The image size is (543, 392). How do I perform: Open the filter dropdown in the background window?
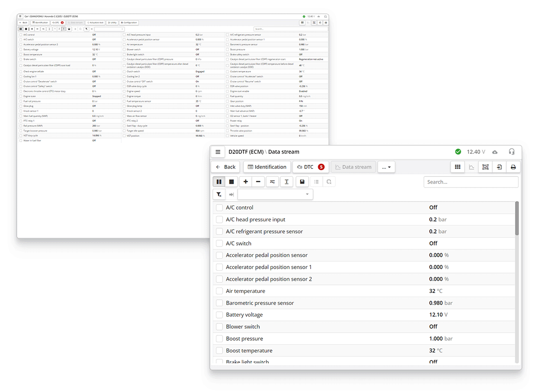pyautogui.click(x=109, y=29)
